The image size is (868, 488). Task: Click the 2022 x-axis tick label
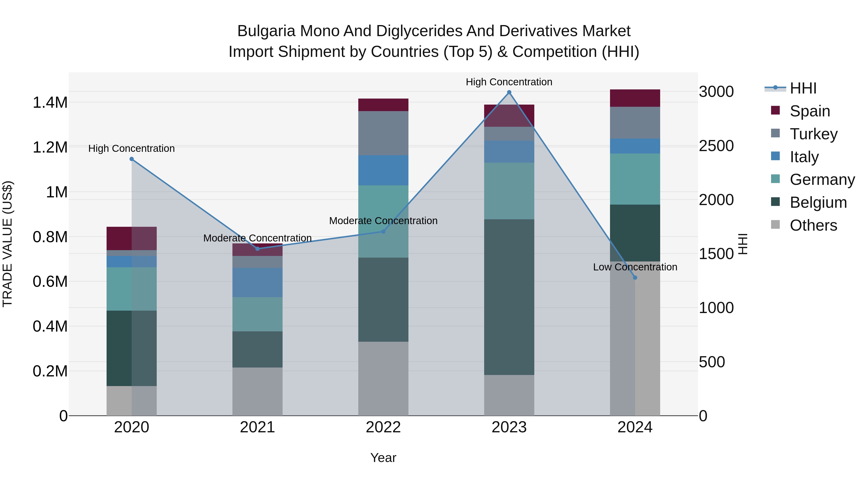tap(383, 427)
